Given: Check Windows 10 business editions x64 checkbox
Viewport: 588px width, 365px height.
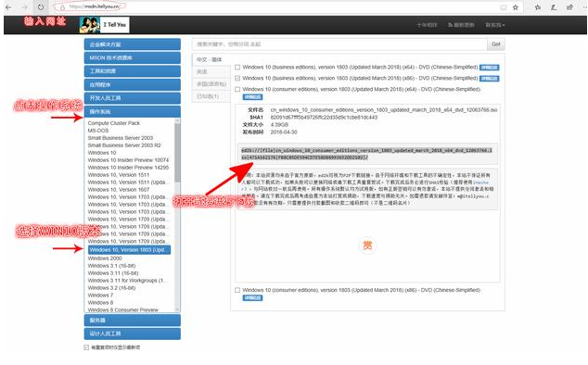Looking at the screenshot, I should [237, 68].
